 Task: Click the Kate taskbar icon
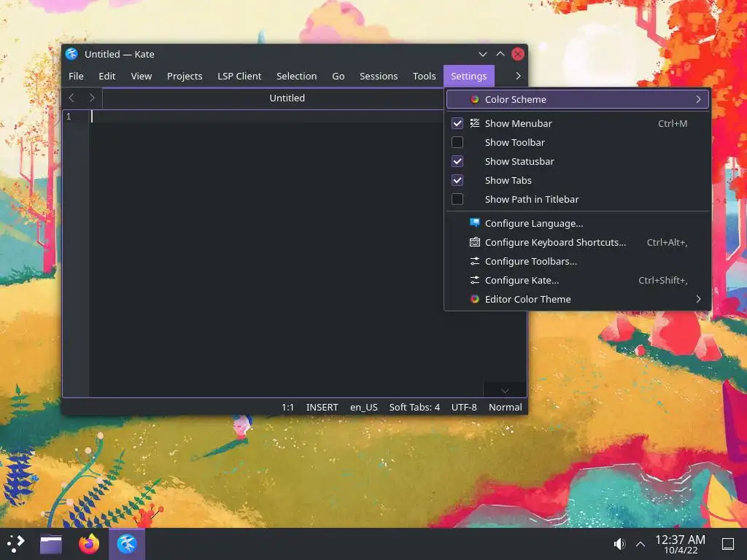[127, 544]
